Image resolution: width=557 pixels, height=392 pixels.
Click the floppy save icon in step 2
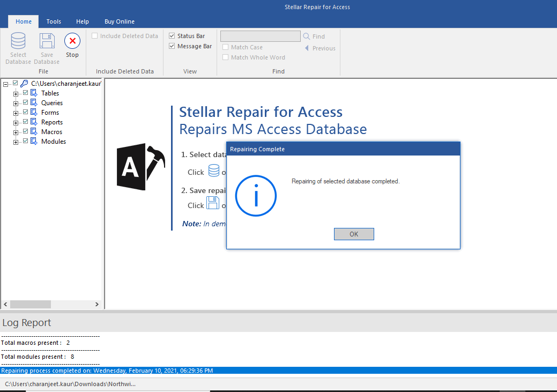213,203
